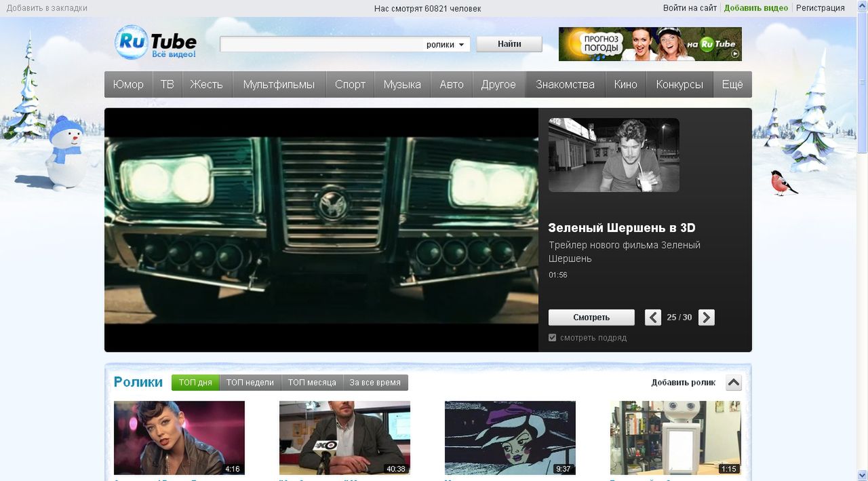Open the ролики search type dropdown

click(x=446, y=45)
